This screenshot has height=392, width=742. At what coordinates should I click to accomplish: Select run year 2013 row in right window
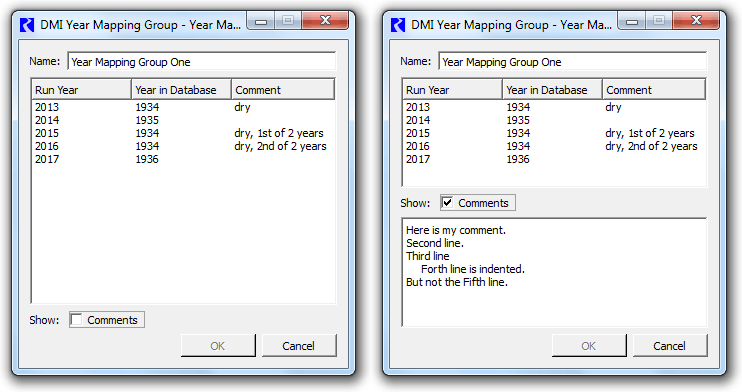[x=554, y=107]
